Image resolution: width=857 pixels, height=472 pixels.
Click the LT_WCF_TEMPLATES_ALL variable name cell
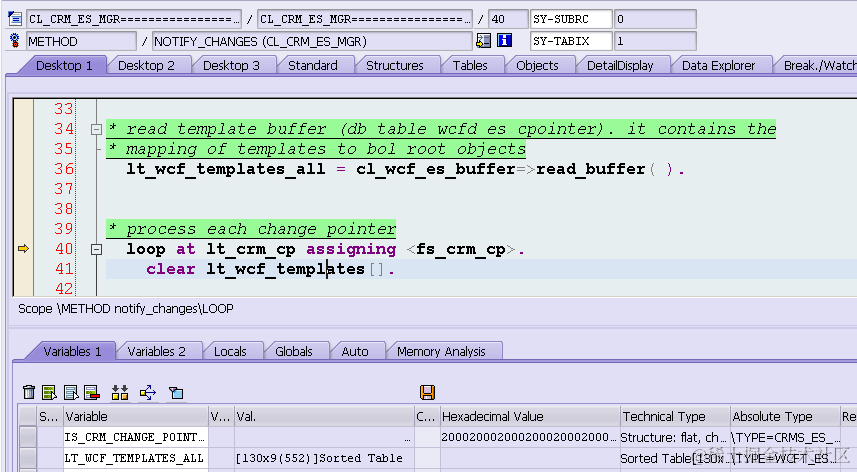coord(136,458)
